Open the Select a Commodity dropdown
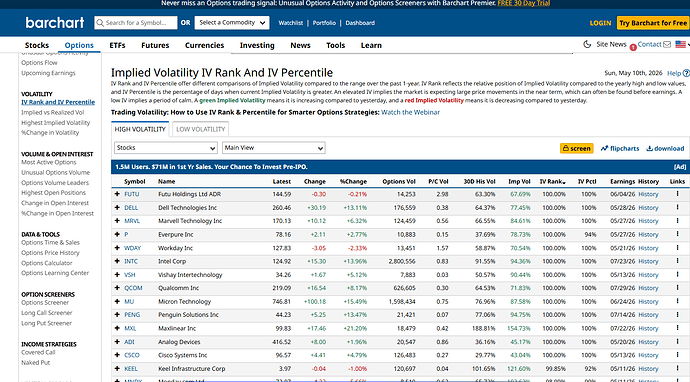 click(232, 23)
